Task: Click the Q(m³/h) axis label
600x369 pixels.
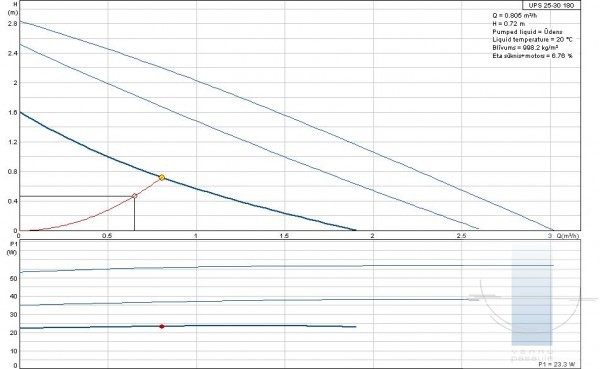Action: coord(568,235)
